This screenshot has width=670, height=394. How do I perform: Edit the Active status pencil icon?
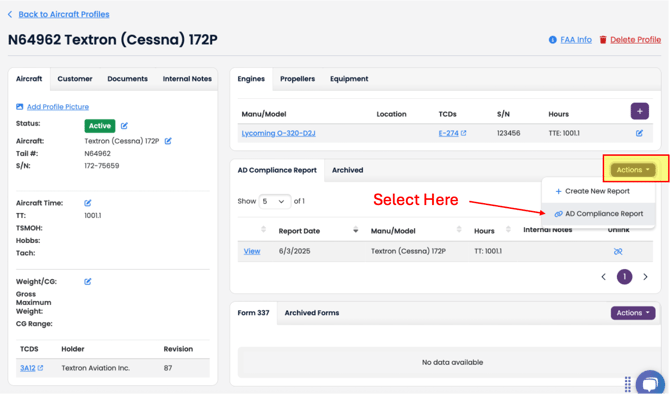coord(124,126)
